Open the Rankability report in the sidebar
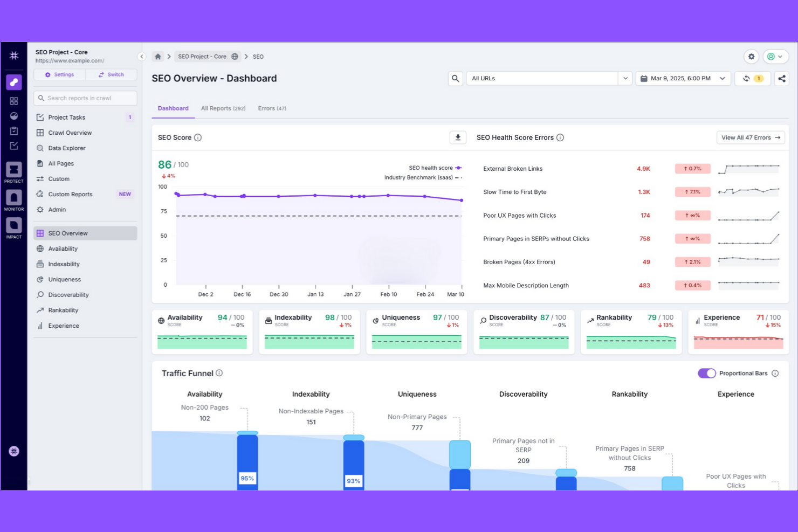Image resolution: width=798 pixels, height=532 pixels. pos(63,310)
